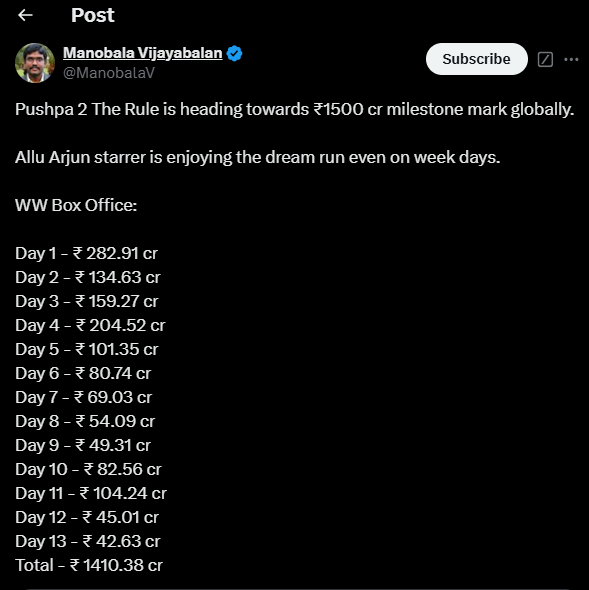Click the Day 1 ₹ 282.91 cr line
589x590 pixels.
[x=86, y=254]
